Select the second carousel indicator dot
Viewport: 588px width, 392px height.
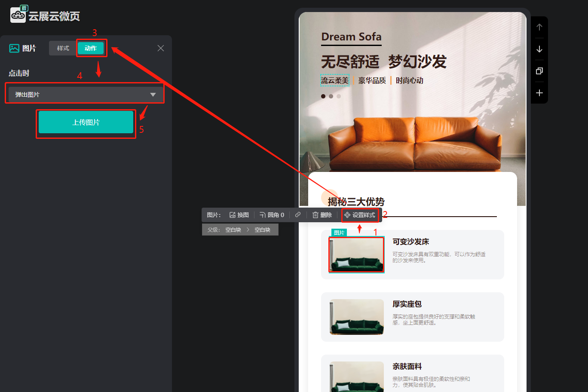click(331, 96)
